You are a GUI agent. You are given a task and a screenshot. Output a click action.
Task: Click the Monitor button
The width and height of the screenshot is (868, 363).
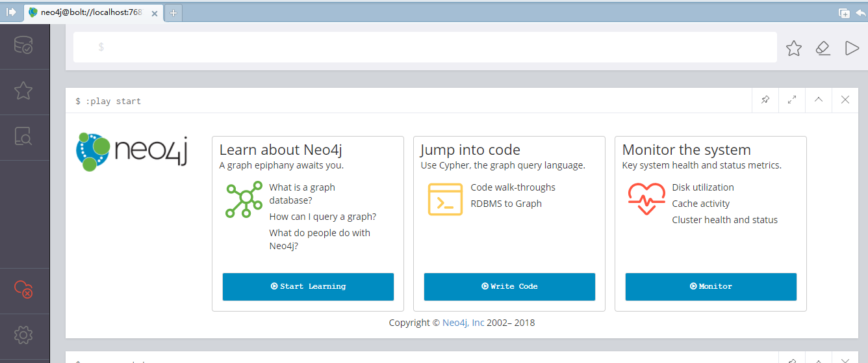pos(711,287)
